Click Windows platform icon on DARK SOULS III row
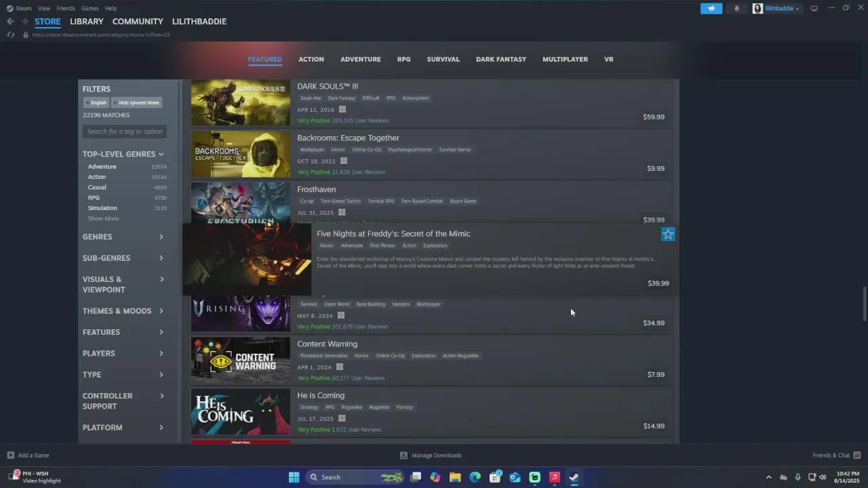 [342, 109]
